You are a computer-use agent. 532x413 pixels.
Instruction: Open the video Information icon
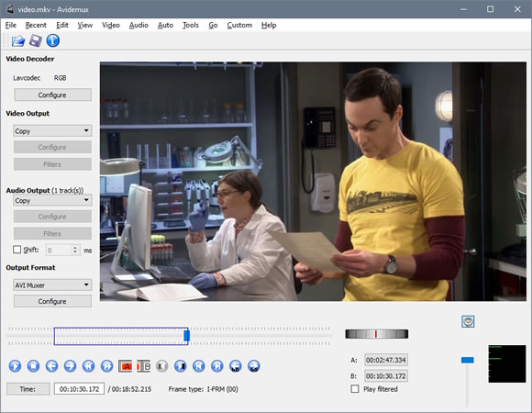click(x=53, y=40)
